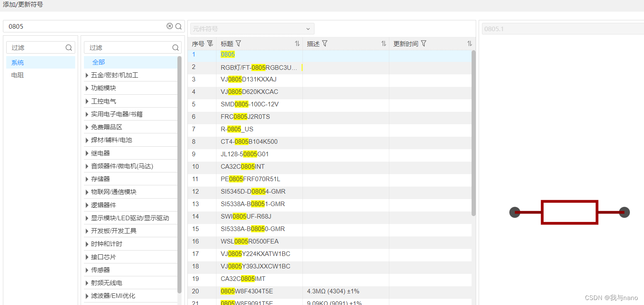Open the filter icon on the 序号 column
The image size is (644, 305).
[210, 44]
